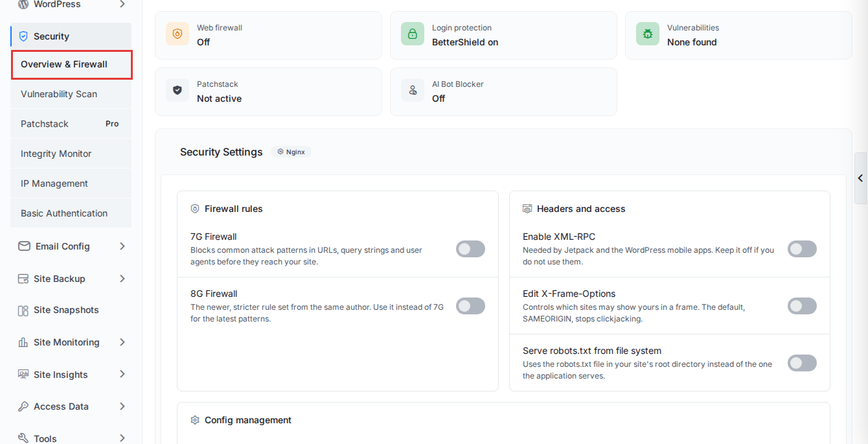Viewport: 868px width, 444px height.
Task: Expand the Tools chevron
Action: click(x=122, y=439)
